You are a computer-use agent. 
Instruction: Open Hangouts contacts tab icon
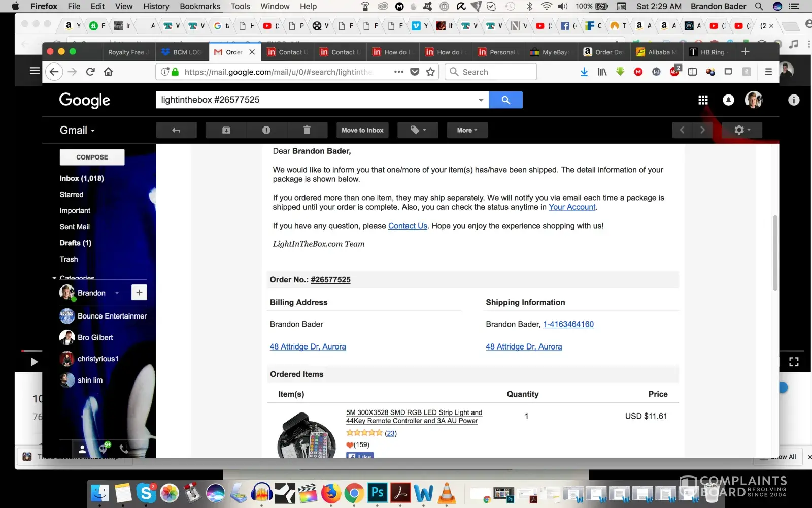pyautogui.click(x=82, y=449)
